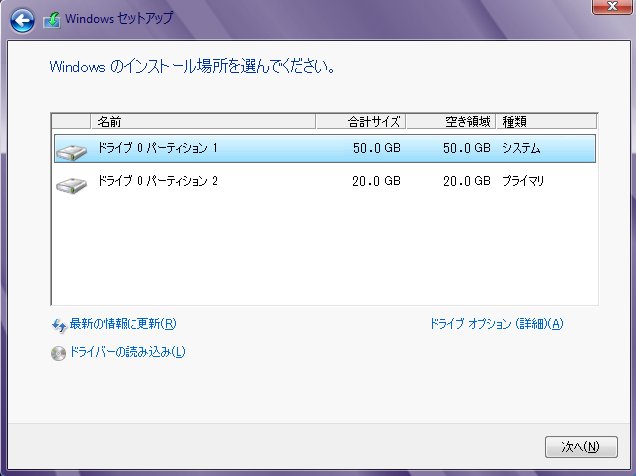Click the 20.0 GB free space cell
The height and width of the screenshot is (476, 636).
click(x=467, y=181)
